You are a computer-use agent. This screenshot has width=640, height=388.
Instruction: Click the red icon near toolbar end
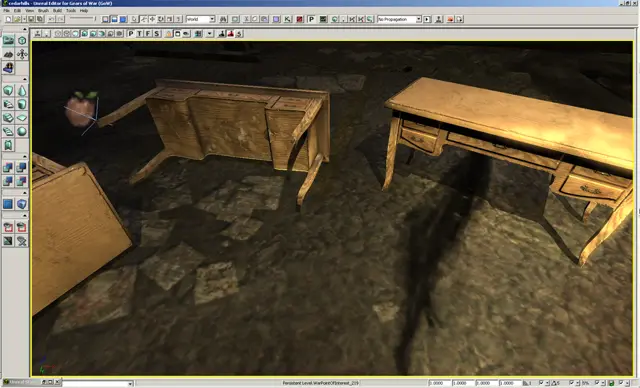[451, 19]
